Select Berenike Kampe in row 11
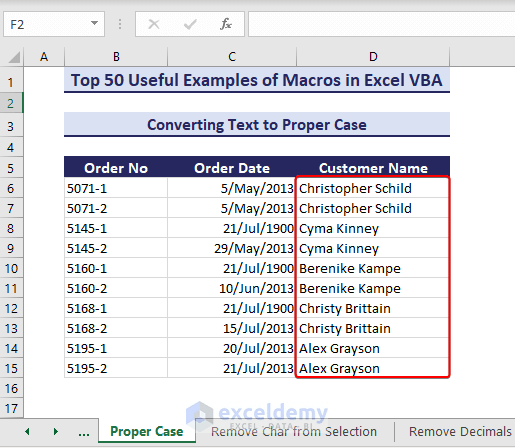Image resolution: width=515 pixels, height=448 pixels. point(373,288)
